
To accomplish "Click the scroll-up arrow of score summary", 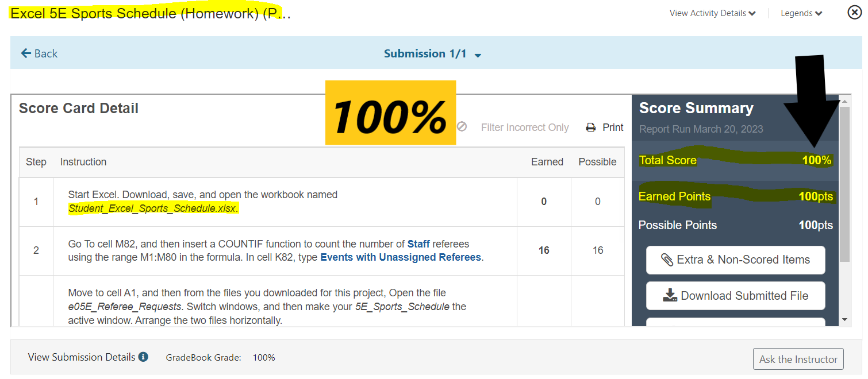I will pyautogui.click(x=844, y=102).
